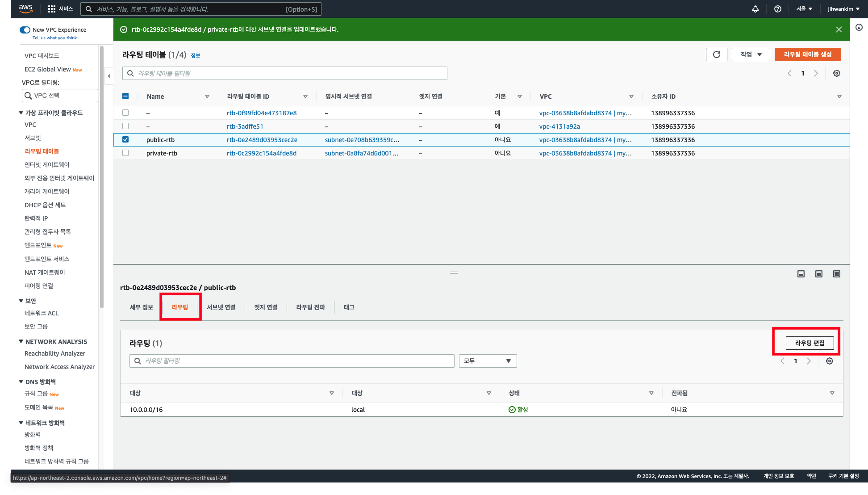
Task: Toggle the New VPC Experience switch
Action: click(25, 30)
